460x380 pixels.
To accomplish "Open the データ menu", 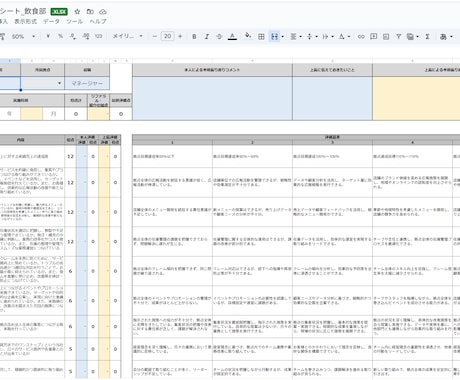I will point(51,21).
